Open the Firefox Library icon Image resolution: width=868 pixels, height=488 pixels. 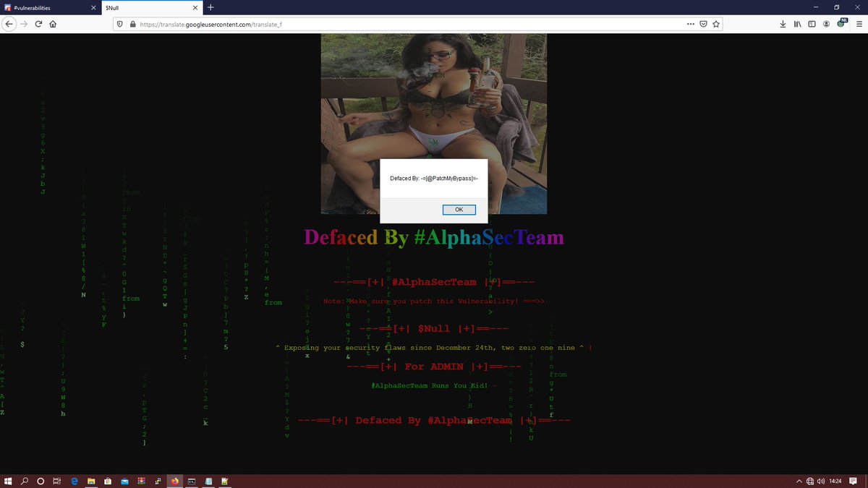[x=797, y=24]
